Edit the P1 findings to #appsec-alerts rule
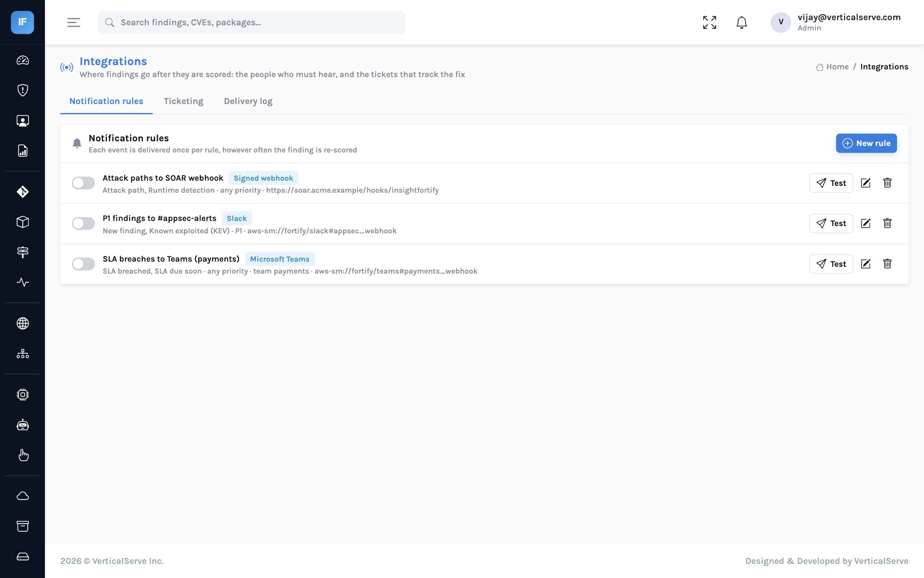Image resolution: width=924 pixels, height=578 pixels. point(865,223)
